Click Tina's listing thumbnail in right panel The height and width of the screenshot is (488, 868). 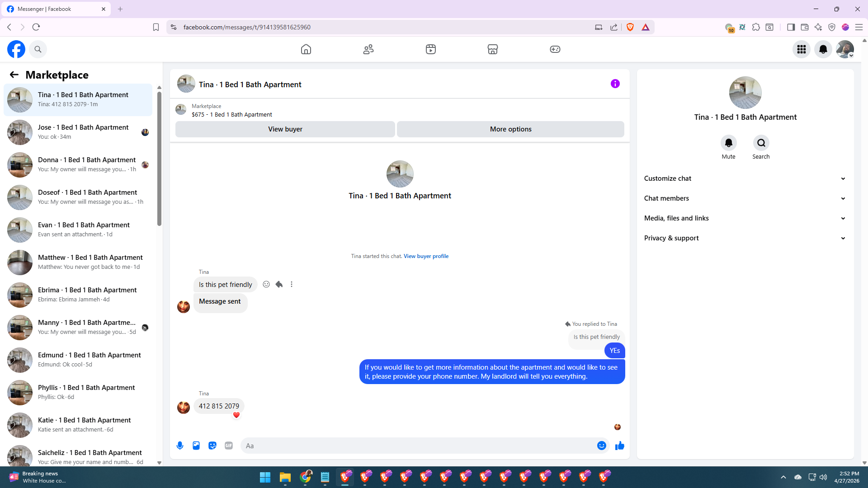pos(745,93)
